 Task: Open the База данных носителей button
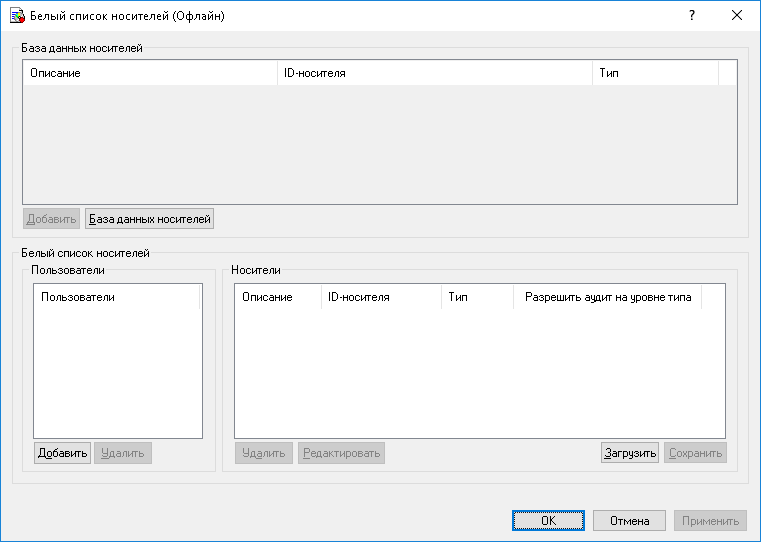[149, 218]
